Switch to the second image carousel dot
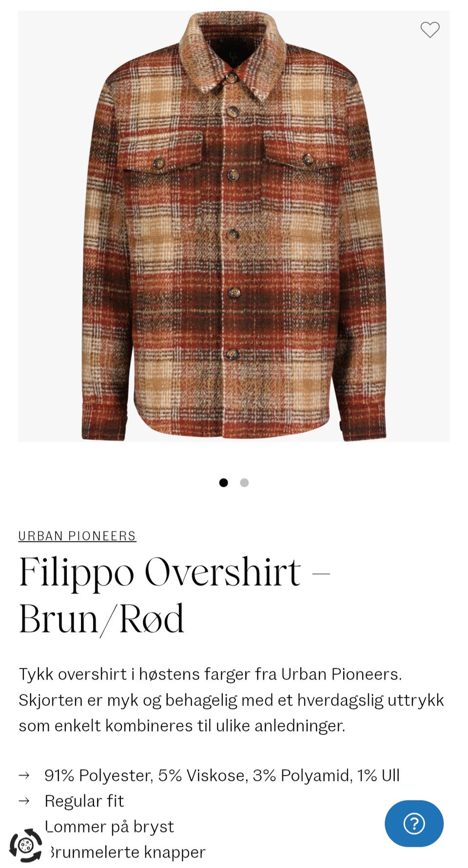 [244, 482]
